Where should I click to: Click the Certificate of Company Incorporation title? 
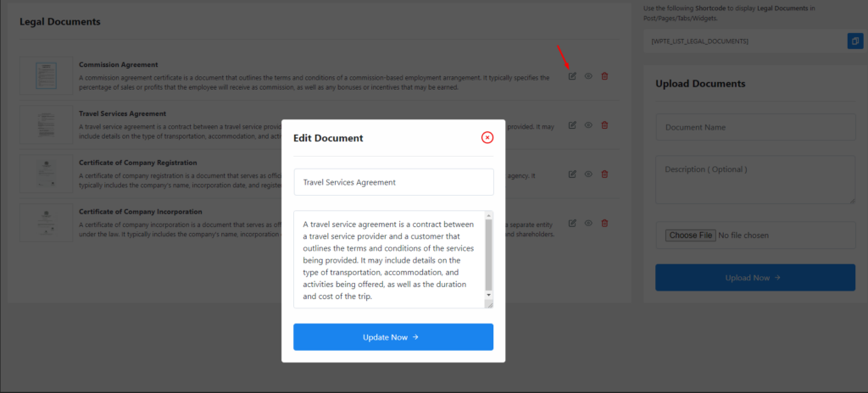tap(141, 212)
